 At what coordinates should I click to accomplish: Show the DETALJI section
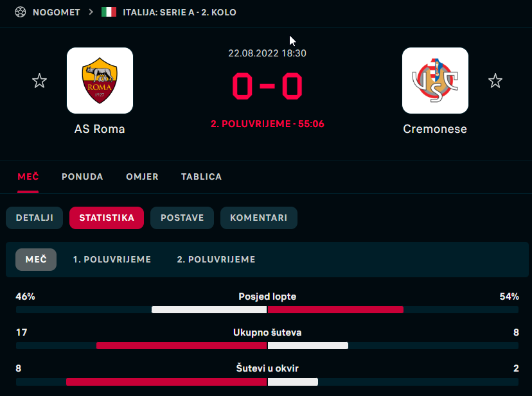tap(35, 218)
